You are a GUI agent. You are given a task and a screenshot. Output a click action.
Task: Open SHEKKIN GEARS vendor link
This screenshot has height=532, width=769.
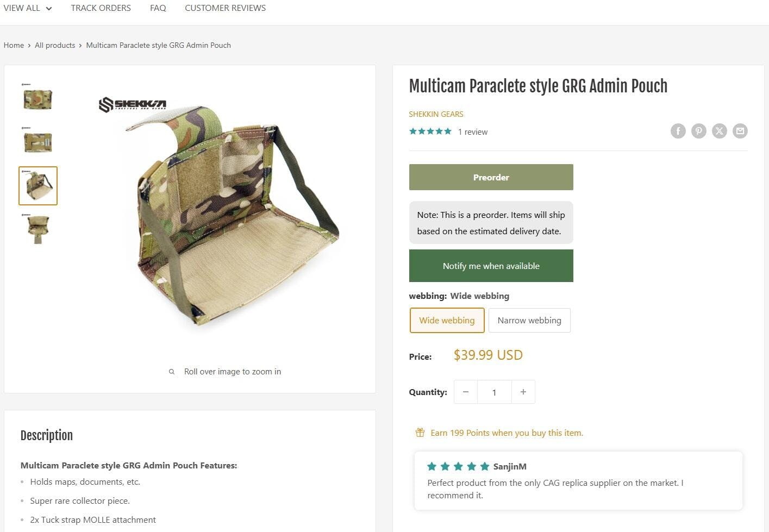point(436,114)
